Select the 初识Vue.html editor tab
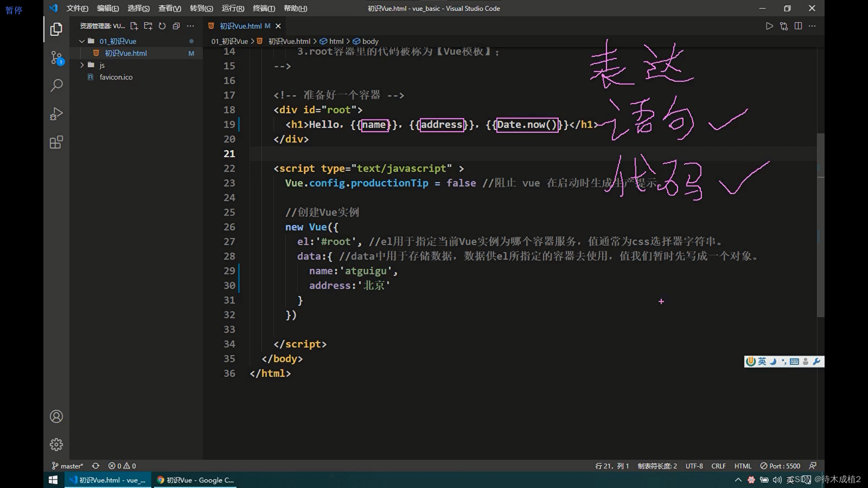 245,26
